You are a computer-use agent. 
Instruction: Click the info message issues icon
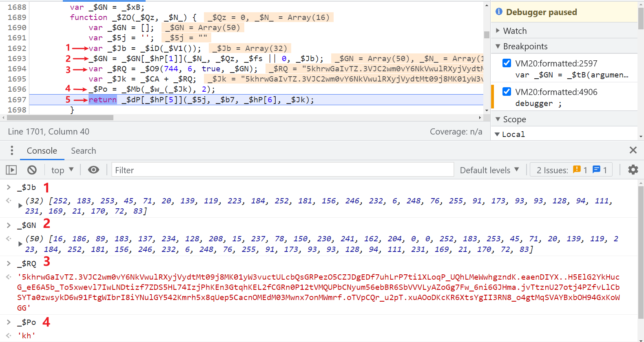[x=596, y=170]
